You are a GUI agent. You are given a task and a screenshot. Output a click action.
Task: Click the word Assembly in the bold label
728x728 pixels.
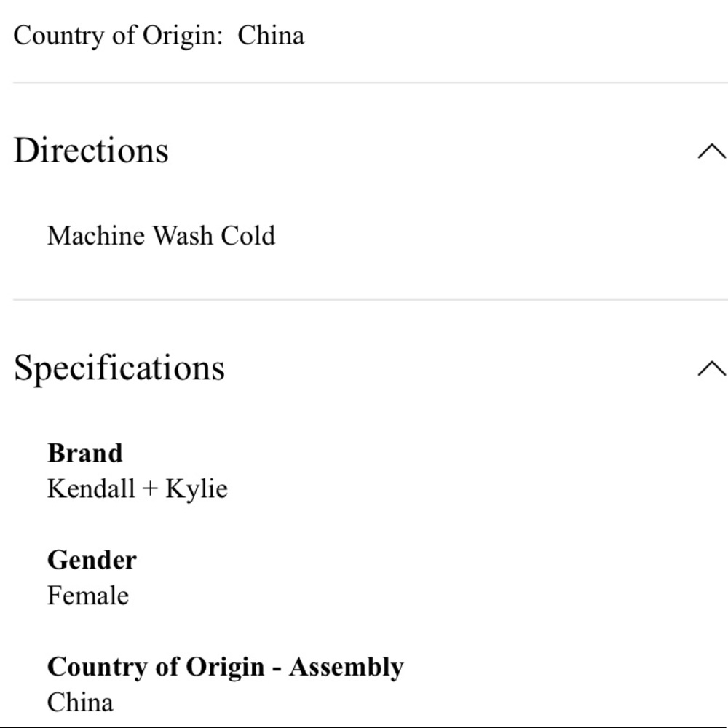pyautogui.click(x=346, y=667)
